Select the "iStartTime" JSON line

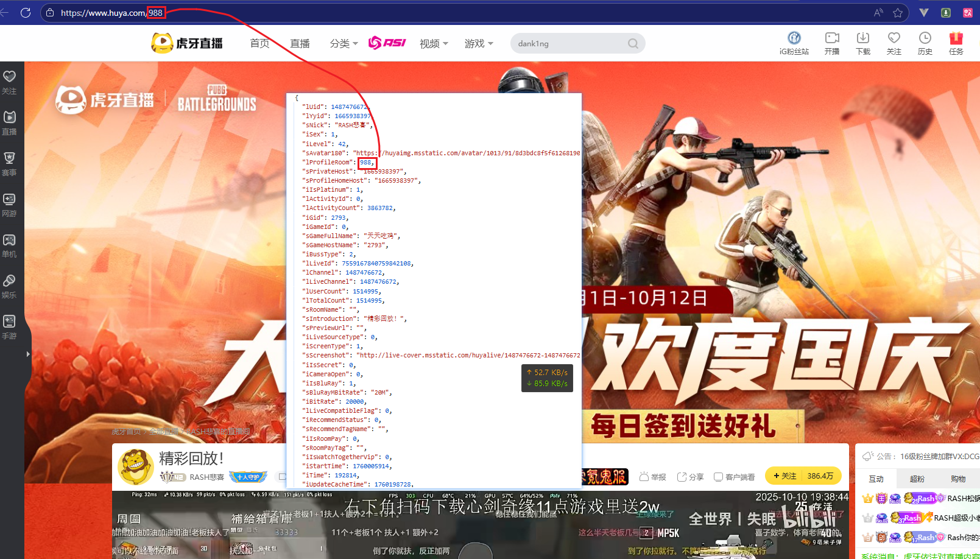coord(347,466)
